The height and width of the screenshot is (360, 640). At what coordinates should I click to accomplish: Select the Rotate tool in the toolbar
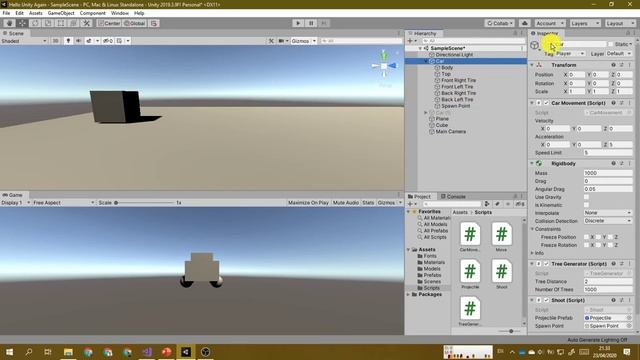[x=35, y=23]
